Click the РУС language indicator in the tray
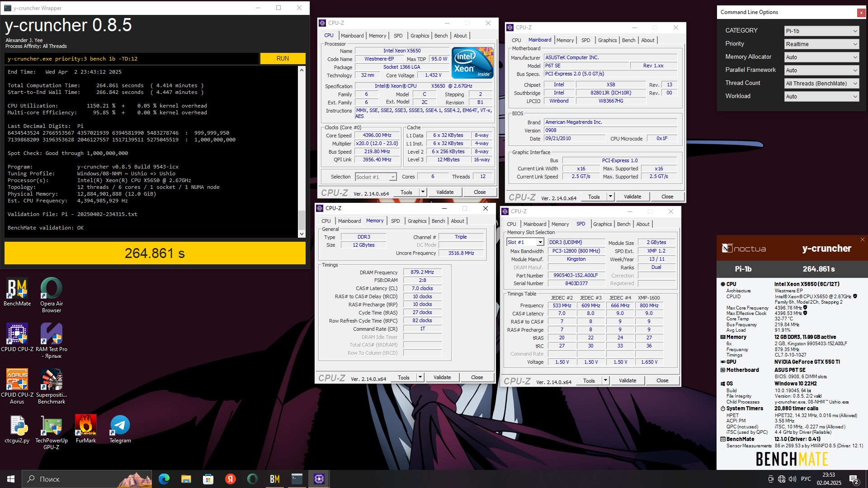Viewport: 868px width, 488px height. (806, 479)
